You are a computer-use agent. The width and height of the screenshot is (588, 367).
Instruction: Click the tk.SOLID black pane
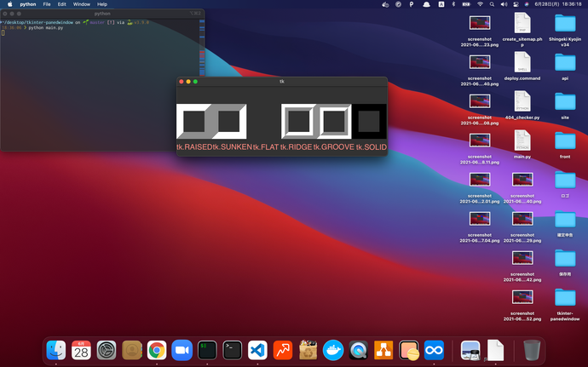[369, 122]
